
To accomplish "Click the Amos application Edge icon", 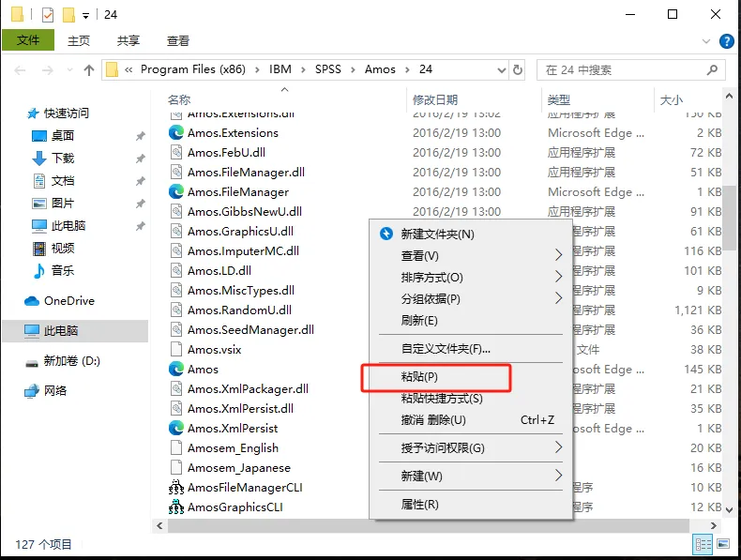I will click(x=176, y=369).
